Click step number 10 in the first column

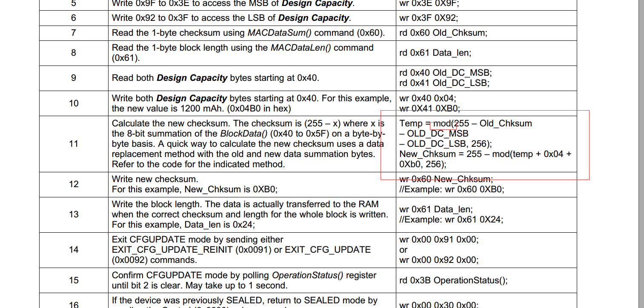pyautogui.click(x=74, y=103)
